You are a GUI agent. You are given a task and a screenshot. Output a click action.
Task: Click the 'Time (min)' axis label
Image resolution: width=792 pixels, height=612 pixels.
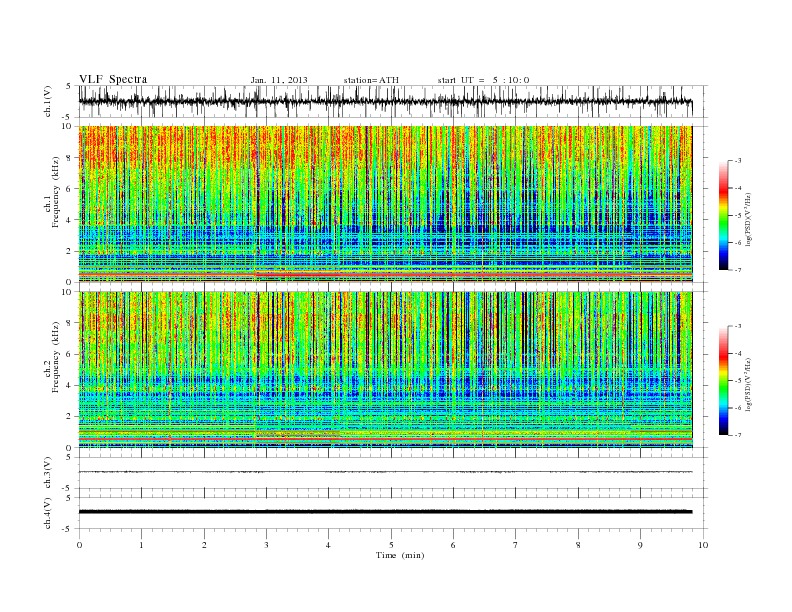pos(400,555)
